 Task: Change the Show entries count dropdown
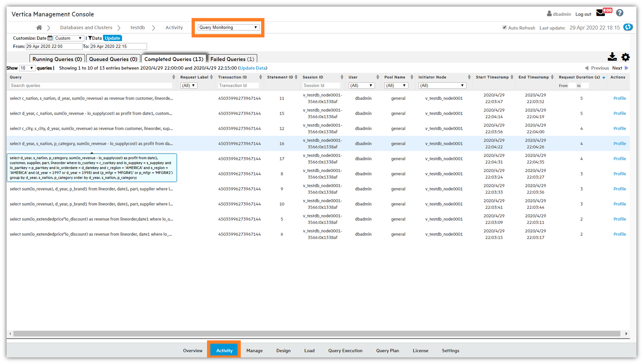[x=27, y=68]
